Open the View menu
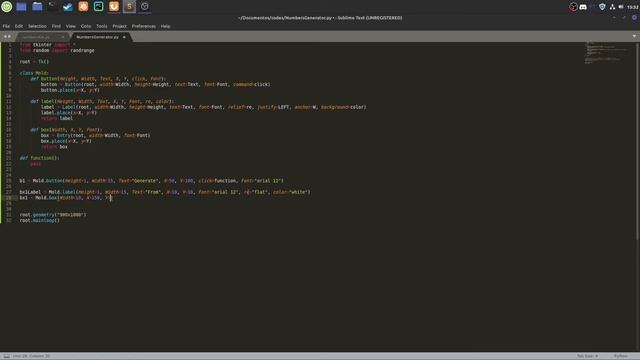This screenshot has height=360, width=640. [71, 26]
